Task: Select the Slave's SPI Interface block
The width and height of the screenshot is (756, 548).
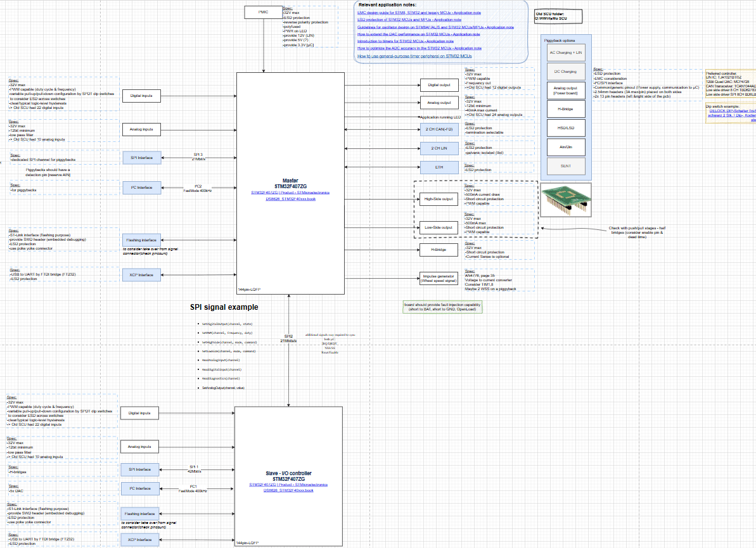Action: coord(139,469)
